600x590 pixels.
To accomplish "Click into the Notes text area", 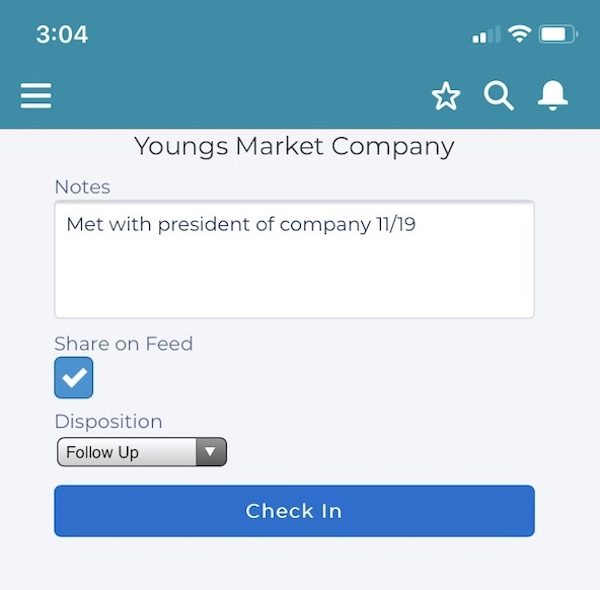I will 294,259.
